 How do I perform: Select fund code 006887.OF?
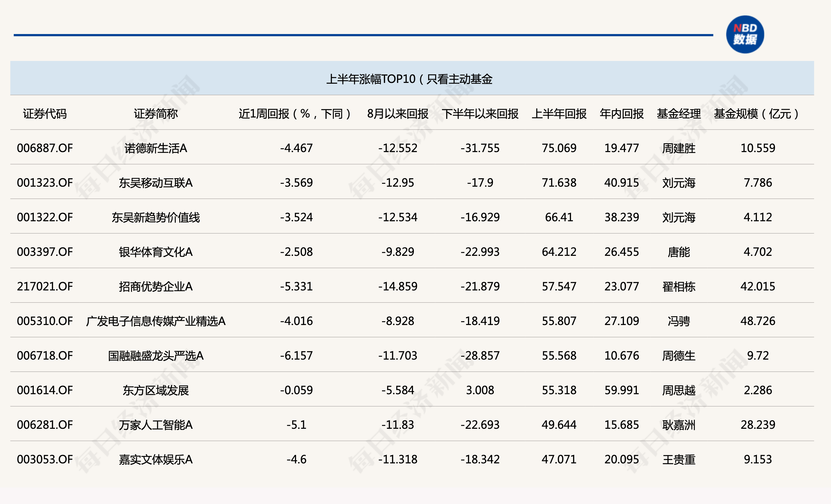tap(45, 148)
